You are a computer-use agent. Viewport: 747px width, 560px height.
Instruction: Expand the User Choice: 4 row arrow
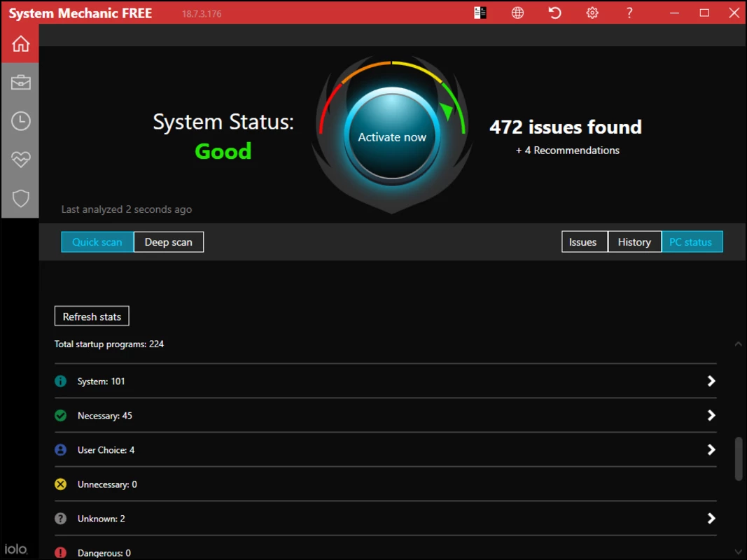tap(711, 449)
